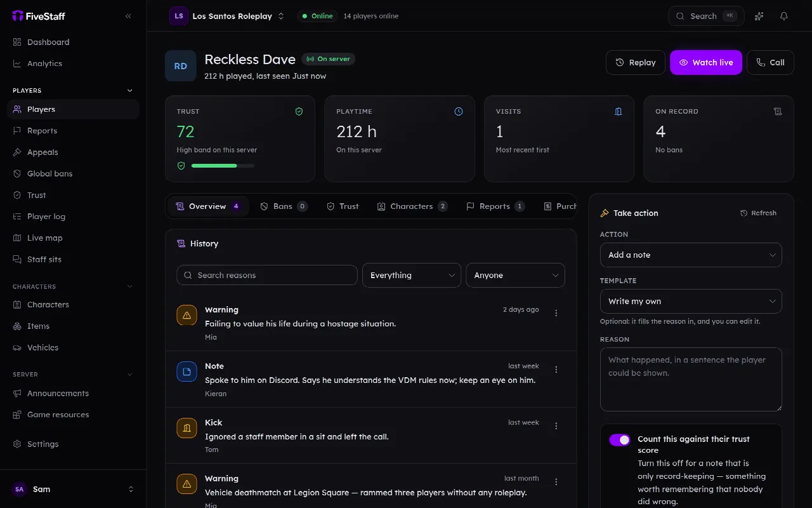The height and width of the screenshot is (508, 812).
Task: Open the top bar Search box
Action: click(x=707, y=16)
